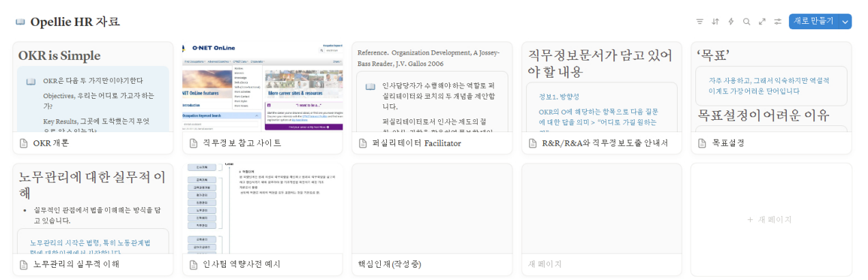Open the Opellie HR 자료 database title
868x280 pixels.
pyautogui.click(x=75, y=22)
